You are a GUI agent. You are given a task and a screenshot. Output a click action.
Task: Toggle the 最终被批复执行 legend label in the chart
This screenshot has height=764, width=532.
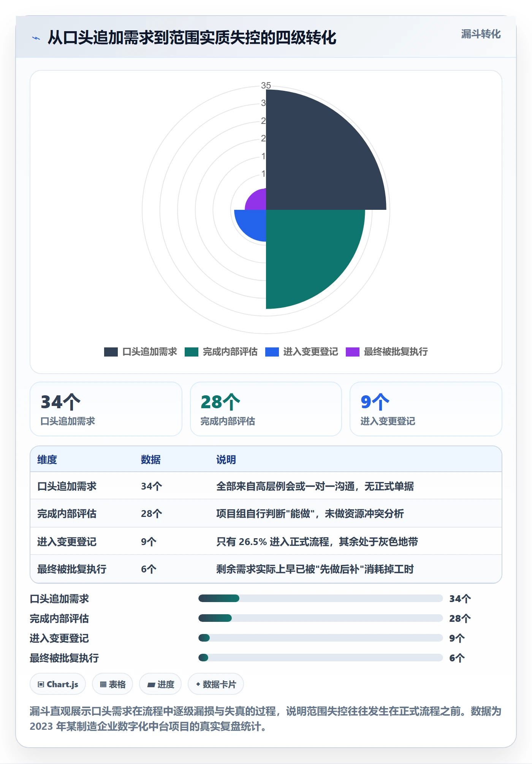pyautogui.click(x=396, y=352)
